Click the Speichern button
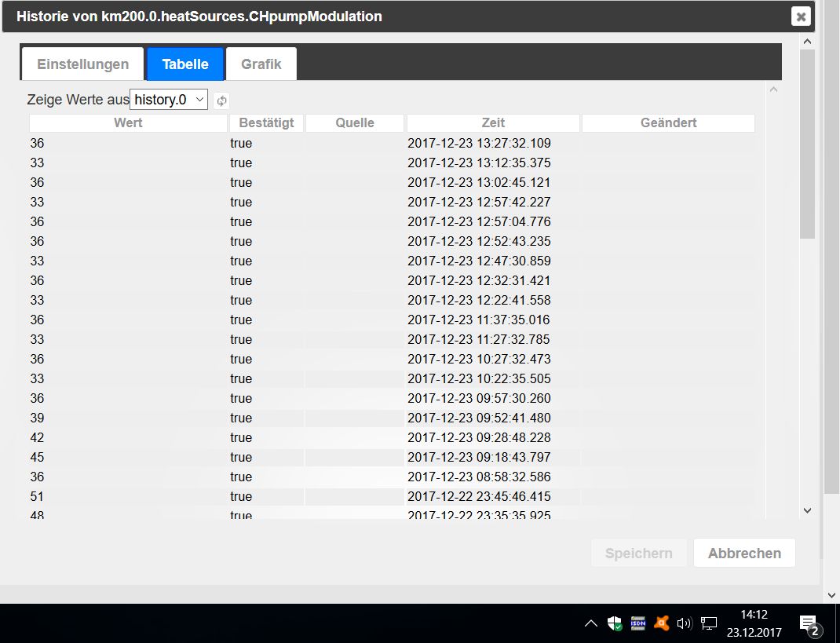Image resolution: width=840 pixels, height=643 pixels. 638,553
